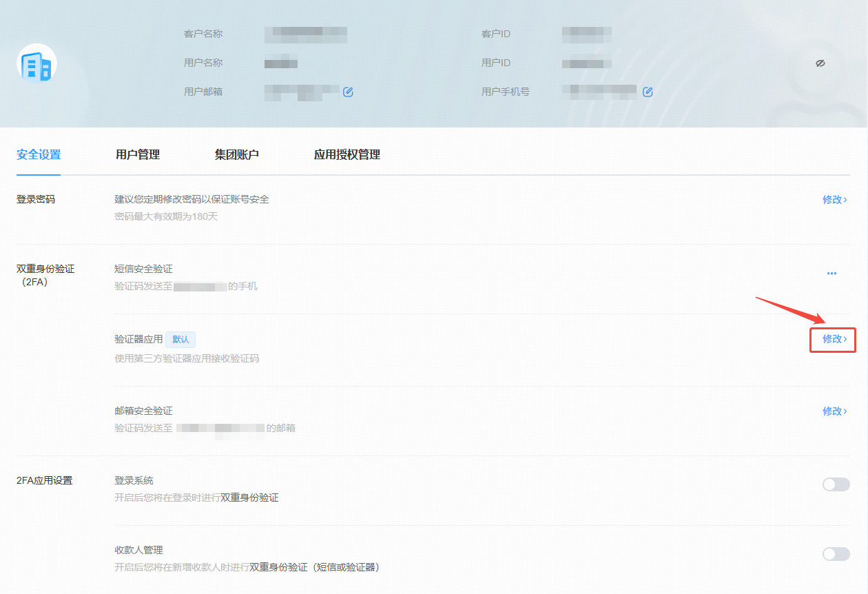Click the 验证器应用 title text
This screenshot has width=868, height=594.
click(138, 339)
